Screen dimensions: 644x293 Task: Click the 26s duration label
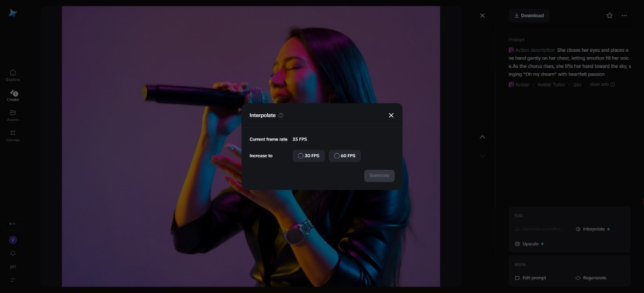[577, 85]
